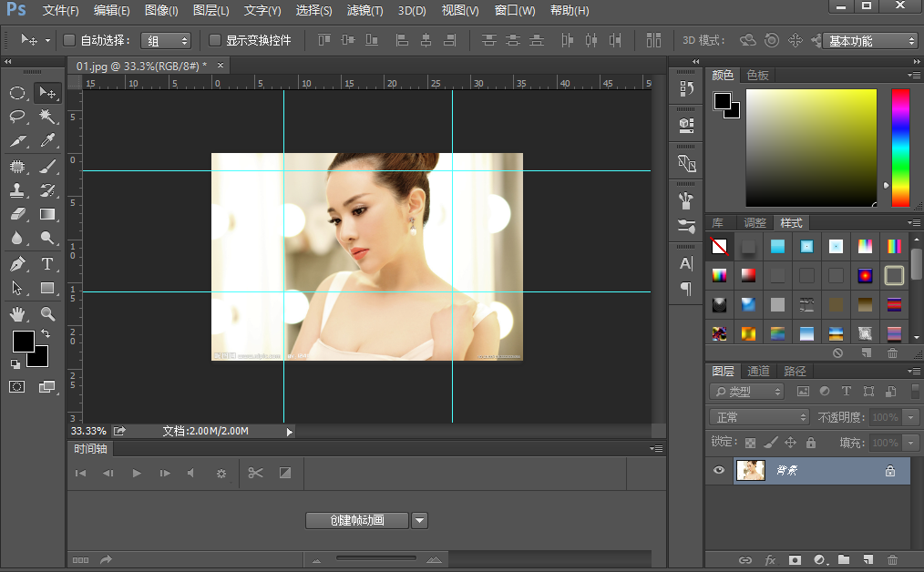924x572 pixels.
Task: Open the Color panel flyout menu
Action: (914, 75)
